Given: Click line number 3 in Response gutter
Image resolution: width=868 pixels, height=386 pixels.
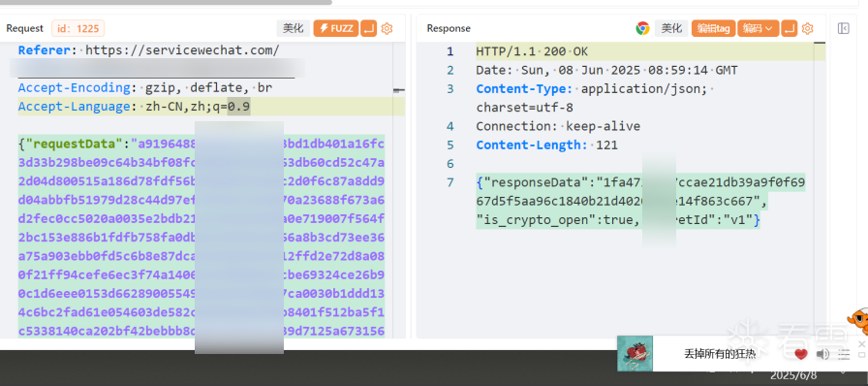Looking at the screenshot, I should pyautogui.click(x=450, y=88).
